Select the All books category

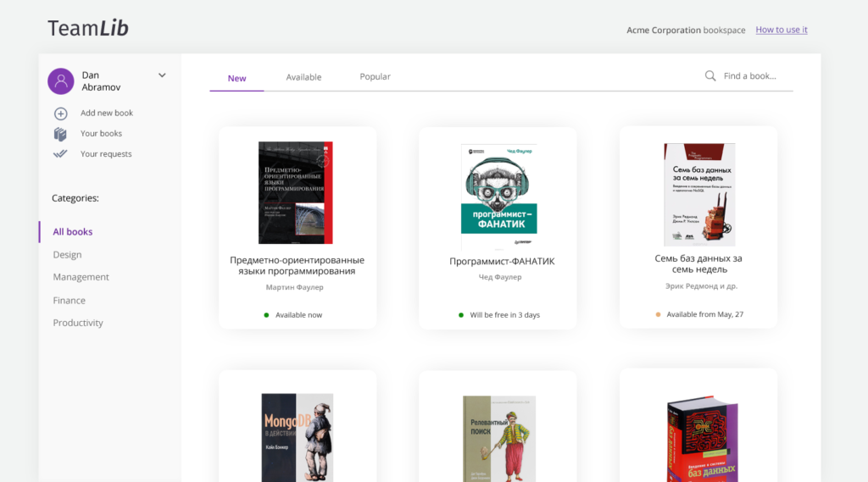click(x=73, y=232)
